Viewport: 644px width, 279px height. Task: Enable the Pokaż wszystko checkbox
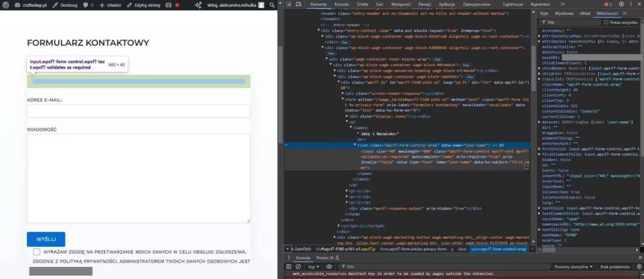(x=606, y=23)
